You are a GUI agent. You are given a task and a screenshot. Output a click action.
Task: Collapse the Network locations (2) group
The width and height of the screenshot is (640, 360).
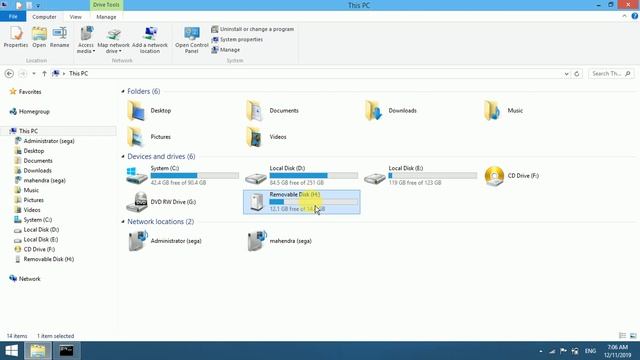[123, 222]
